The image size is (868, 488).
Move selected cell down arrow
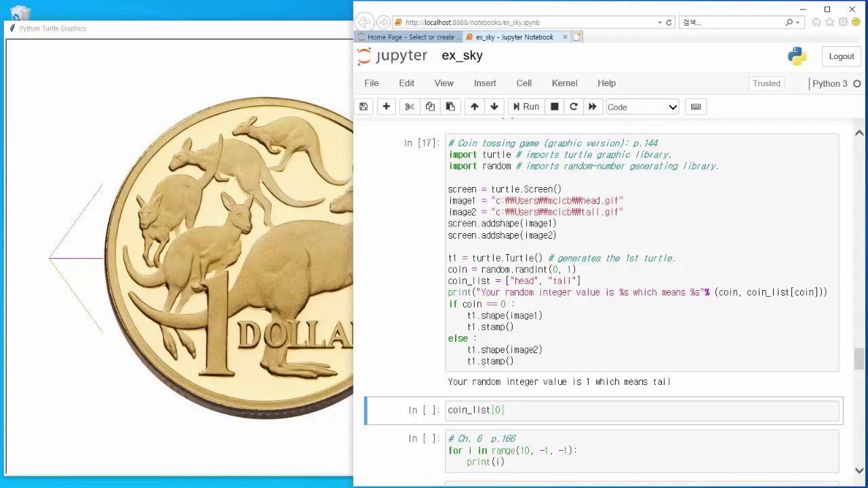point(494,106)
